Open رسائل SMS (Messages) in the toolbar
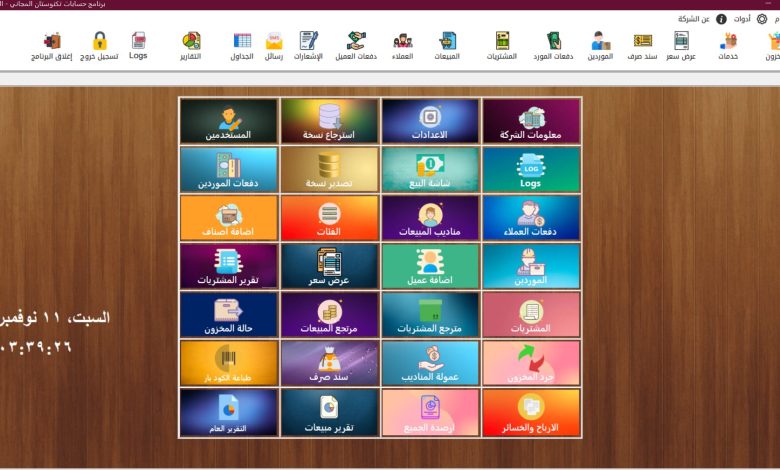The width and height of the screenshot is (780, 470). click(x=273, y=46)
